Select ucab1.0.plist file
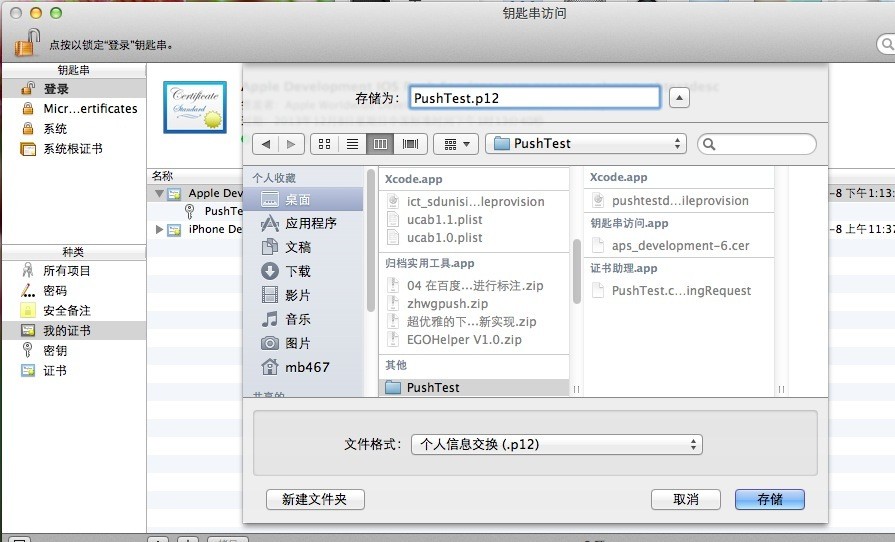 pos(474,237)
